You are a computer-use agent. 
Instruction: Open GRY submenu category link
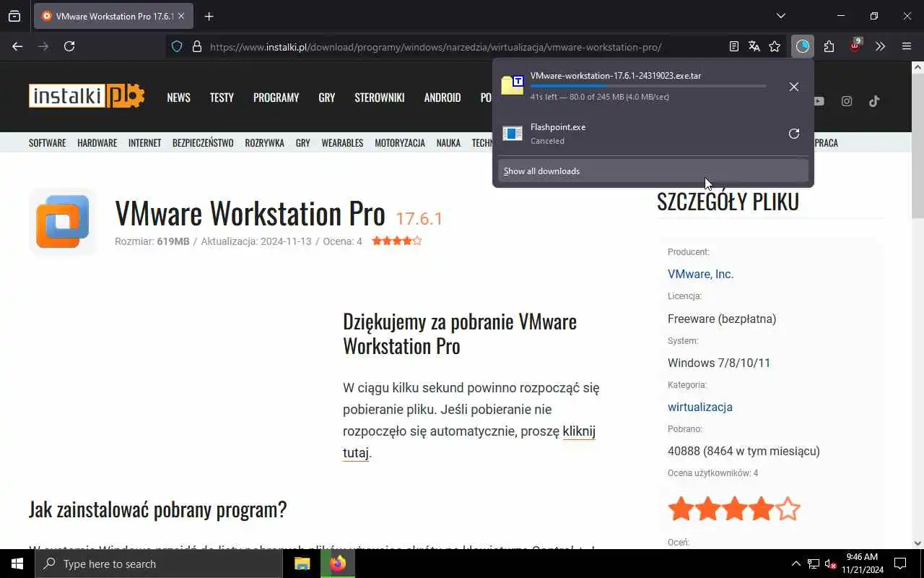pos(302,143)
